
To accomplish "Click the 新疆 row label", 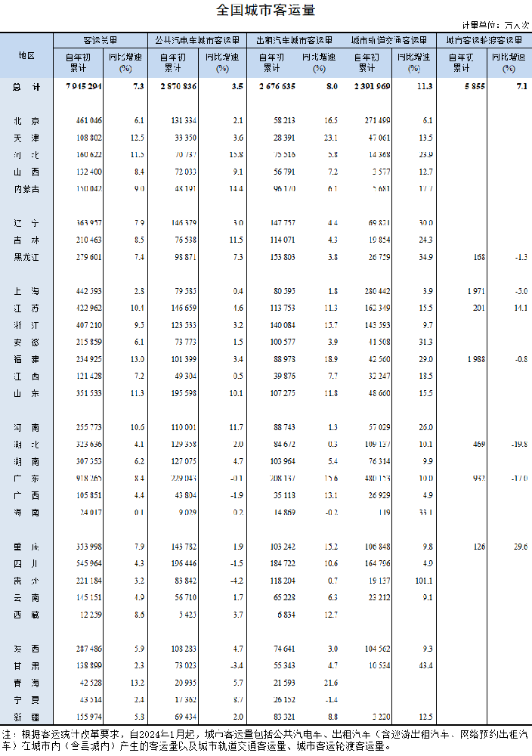I will pos(26,717).
